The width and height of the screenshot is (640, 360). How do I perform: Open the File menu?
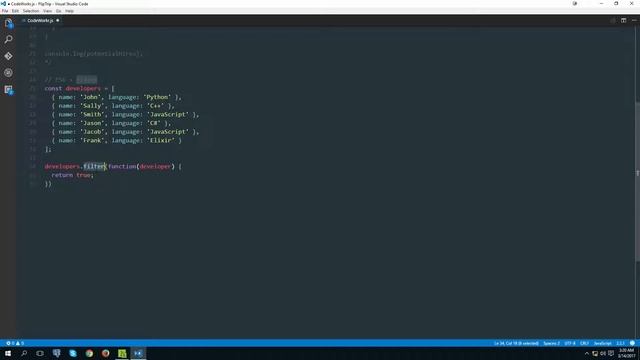click(5, 11)
